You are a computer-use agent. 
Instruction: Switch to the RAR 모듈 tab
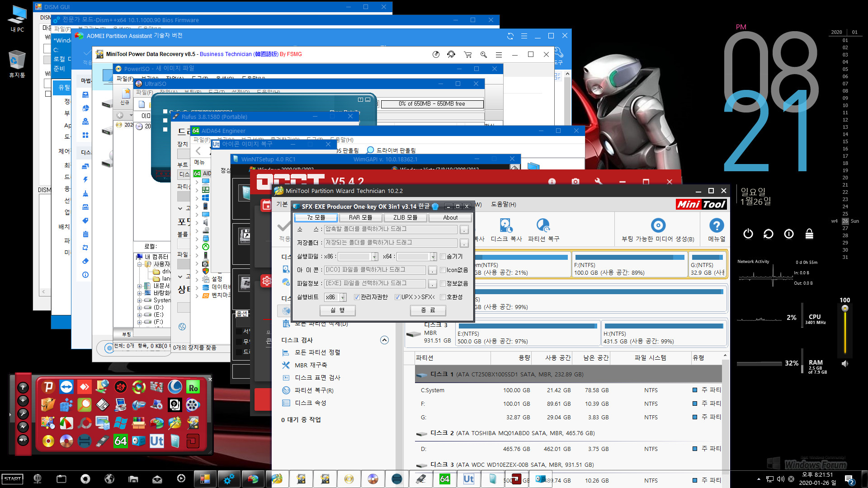click(360, 217)
